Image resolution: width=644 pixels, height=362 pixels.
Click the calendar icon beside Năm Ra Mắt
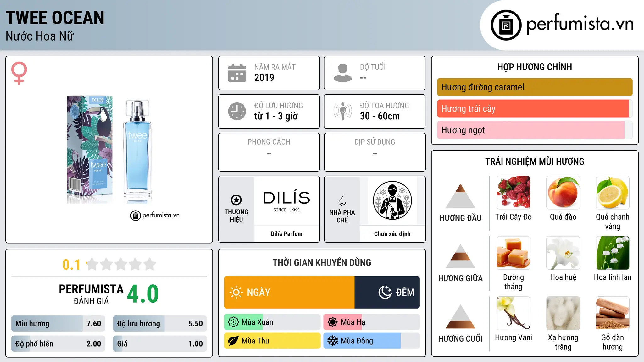coord(237,73)
